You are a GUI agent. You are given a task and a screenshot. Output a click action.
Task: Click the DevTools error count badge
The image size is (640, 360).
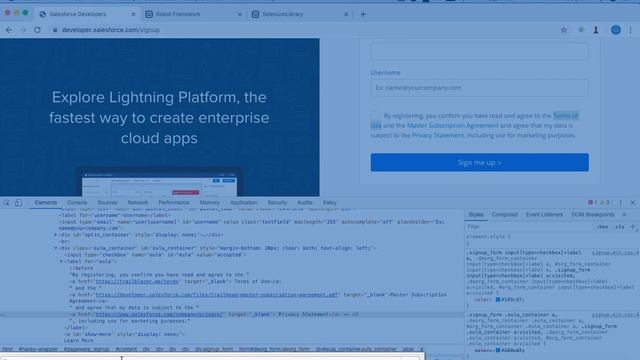(x=592, y=202)
